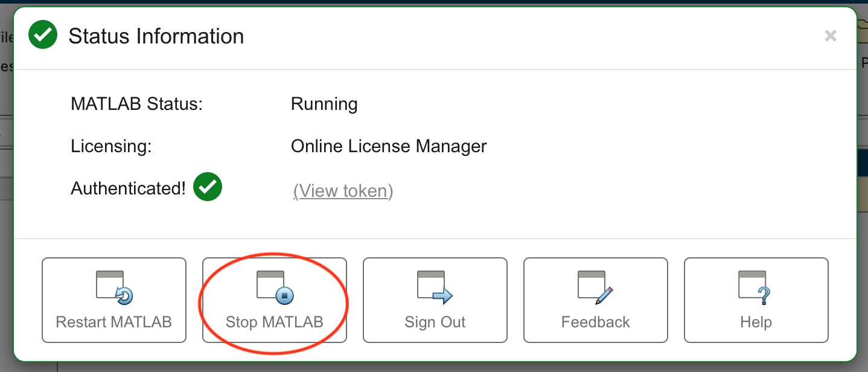Click the 'Licensing:' label
This screenshot has width=868, height=372.
tap(111, 146)
